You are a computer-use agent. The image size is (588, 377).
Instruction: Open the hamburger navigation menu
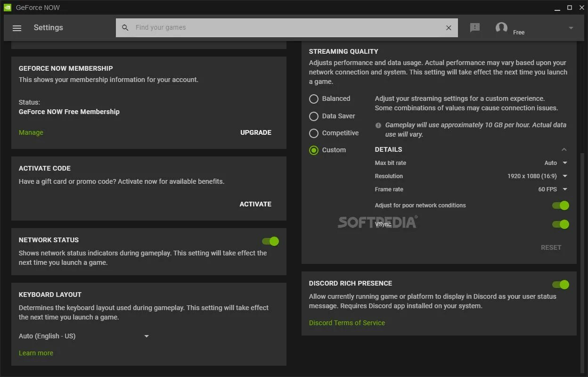coord(17,28)
